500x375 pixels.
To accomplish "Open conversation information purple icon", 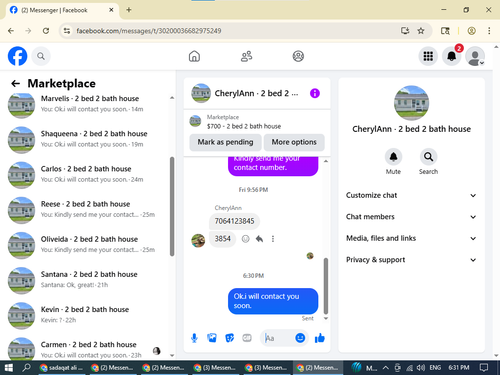I will point(315,93).
